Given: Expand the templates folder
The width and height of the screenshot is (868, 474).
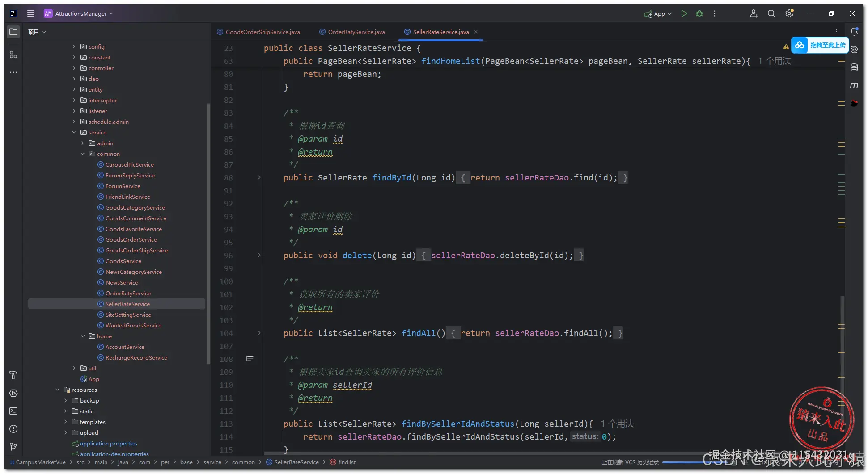Looking at the screenshot, I should point(66,422).
